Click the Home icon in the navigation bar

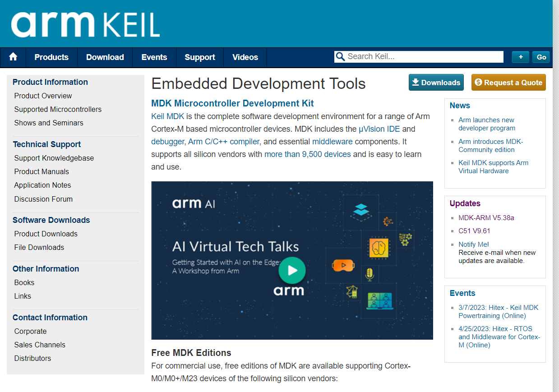click(x=13, y=57)
